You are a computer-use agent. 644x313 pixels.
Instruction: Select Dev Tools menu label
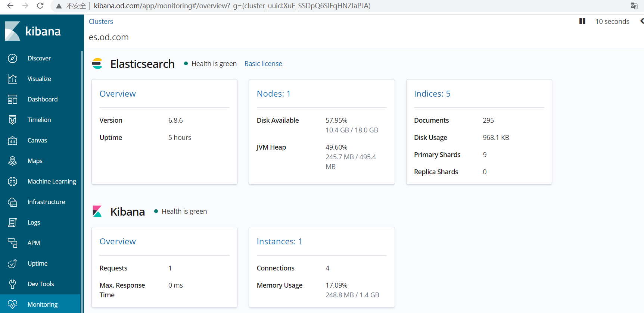(x=41, y=284)
